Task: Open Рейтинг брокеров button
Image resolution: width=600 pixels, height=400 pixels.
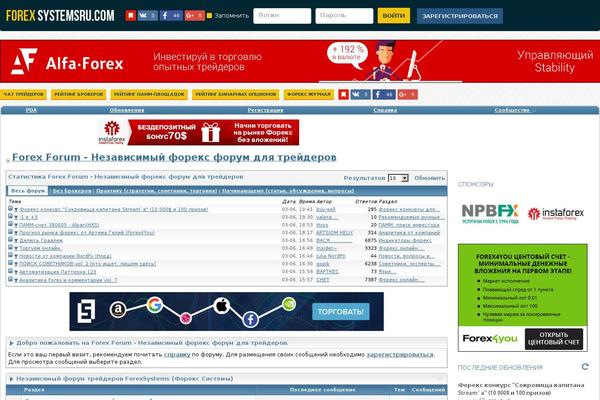Action: point(78,94)
